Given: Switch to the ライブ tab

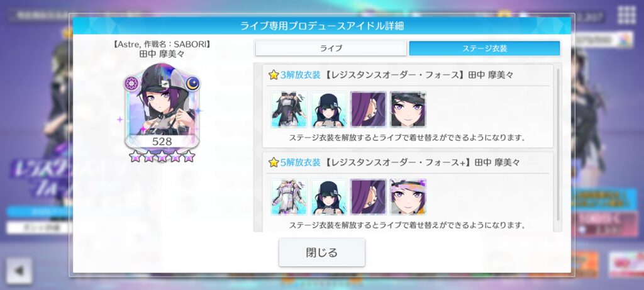Looking at the screenshot, I should click(x=331, y=48).
